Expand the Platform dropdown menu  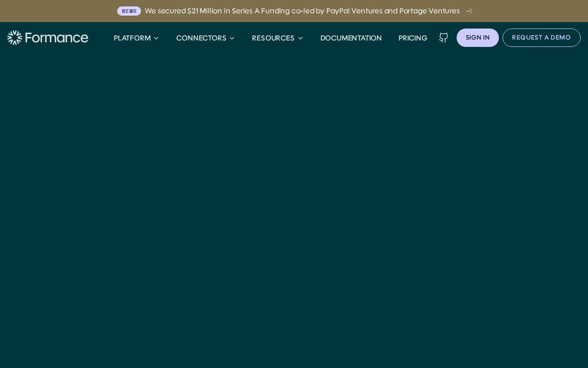pos(136,38)
